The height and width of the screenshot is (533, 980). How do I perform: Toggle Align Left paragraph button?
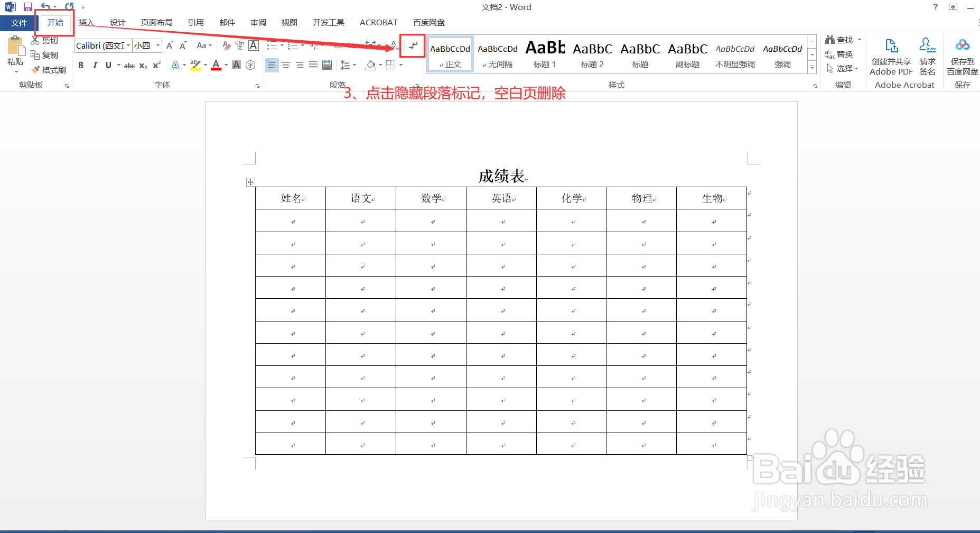[x=272, y=65]
